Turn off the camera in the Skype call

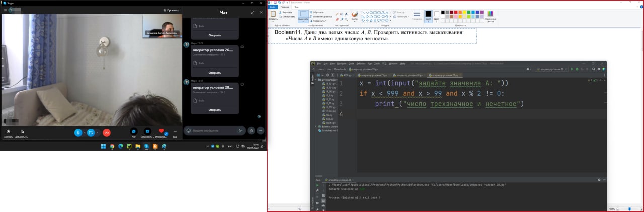tap(91, 133)
